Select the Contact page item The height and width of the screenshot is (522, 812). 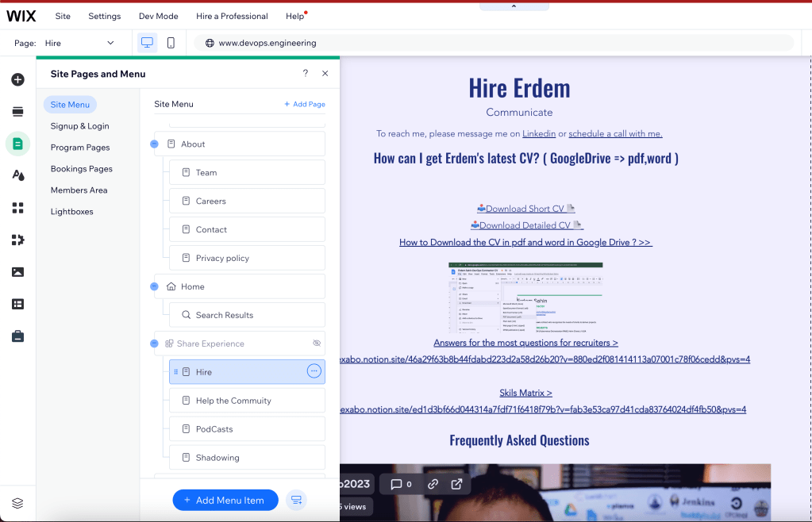[x=247, y=229]
